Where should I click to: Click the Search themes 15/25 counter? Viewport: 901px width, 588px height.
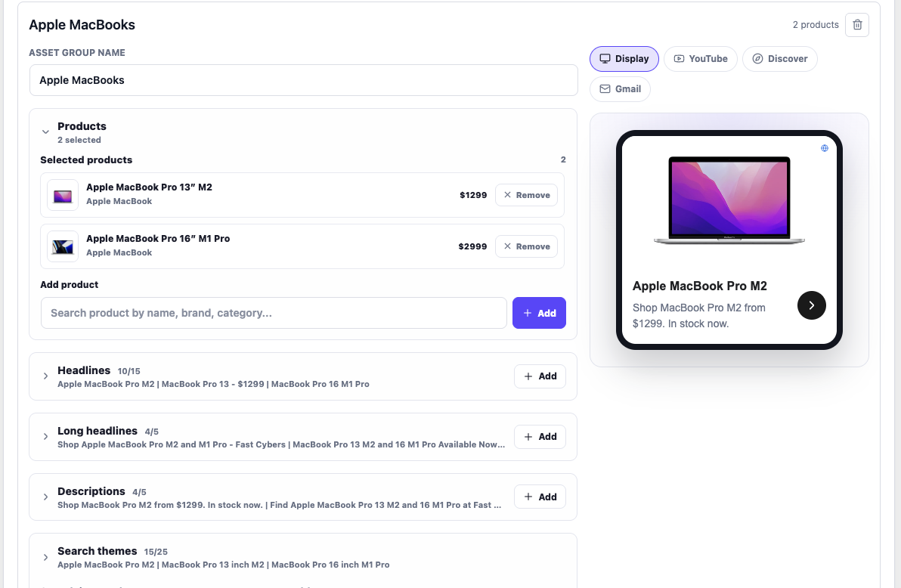(x=156, y=552)
